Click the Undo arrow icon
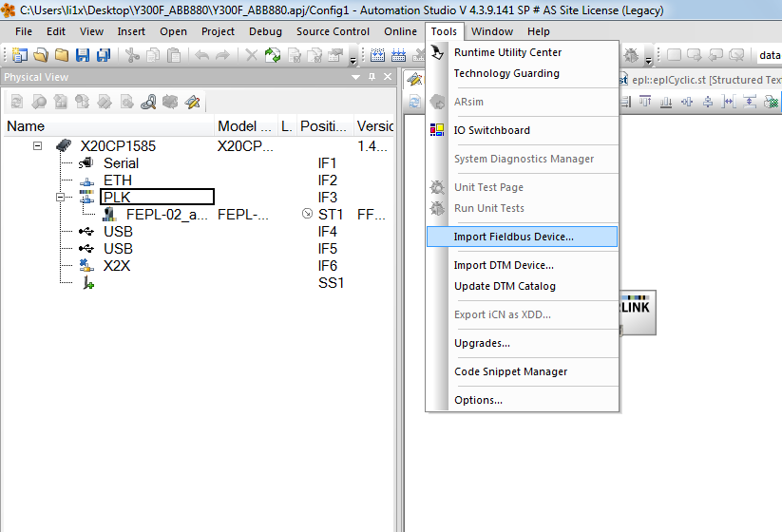This screenshot has width=782, height=532. click(x=201, y=55)
